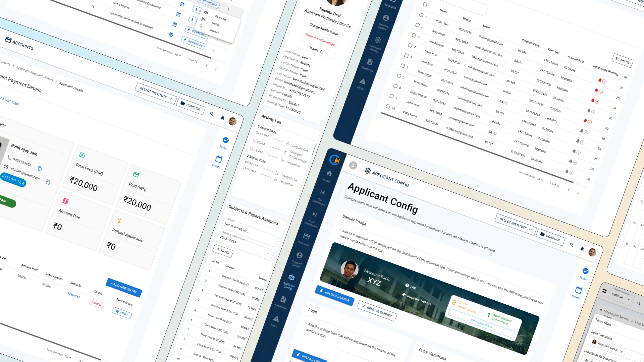The image size is (644, 362).
Task: Click the magnifier icon beside Inspect
Action: (201, 26)
